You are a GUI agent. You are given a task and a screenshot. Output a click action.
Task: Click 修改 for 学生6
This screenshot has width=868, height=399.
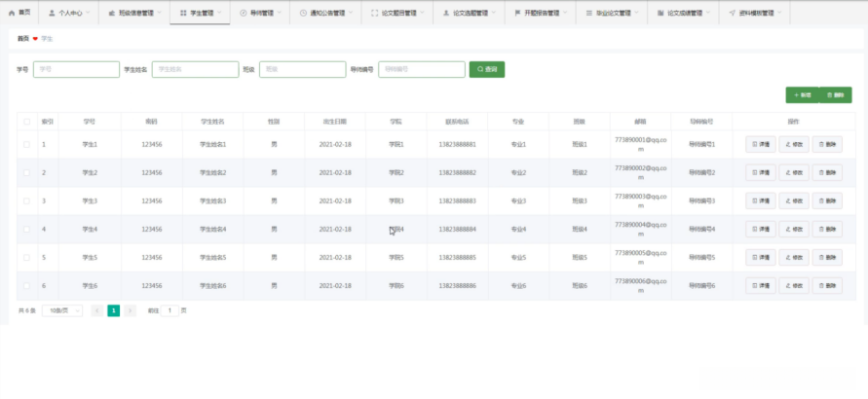click(x=794, y=286)
